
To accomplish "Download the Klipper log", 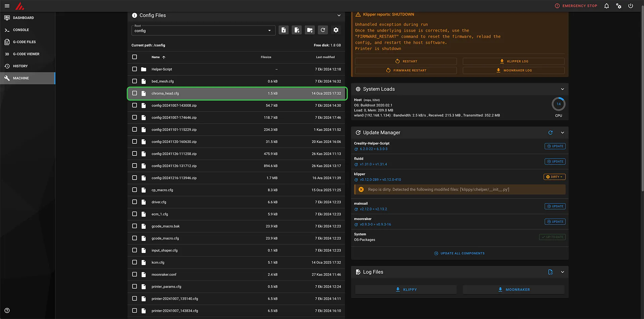I will 514,61.
